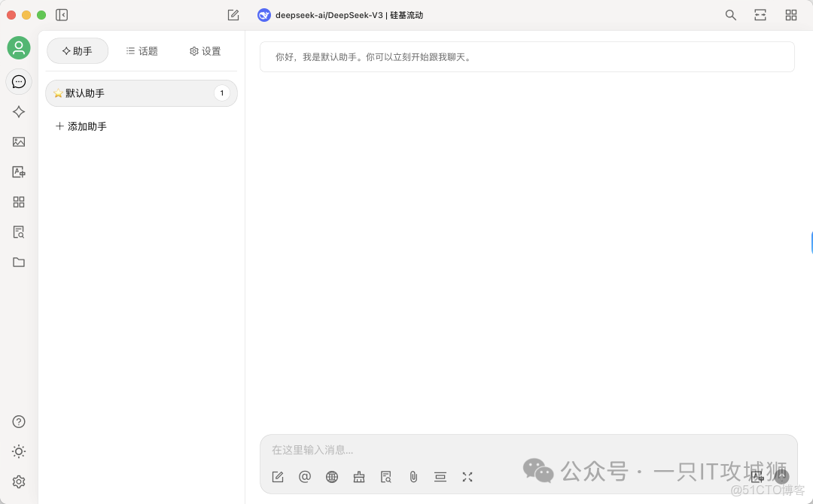
Task: Open the knowledge base sidebar icon
Action: click(x=18, y=232)
